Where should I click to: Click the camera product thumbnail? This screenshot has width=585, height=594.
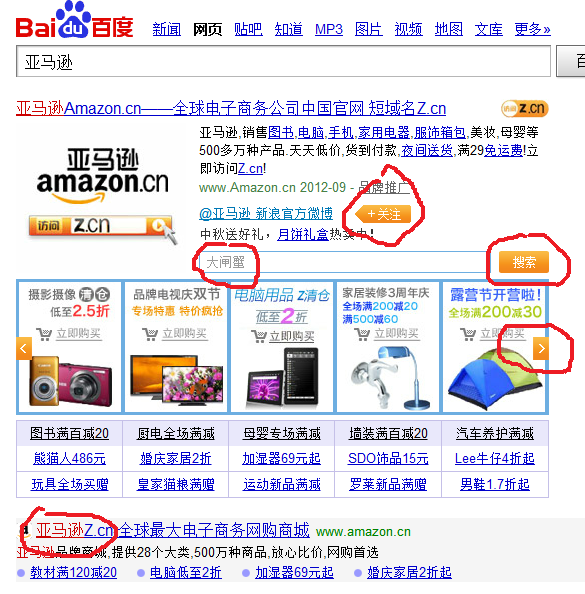click(70, 381)
